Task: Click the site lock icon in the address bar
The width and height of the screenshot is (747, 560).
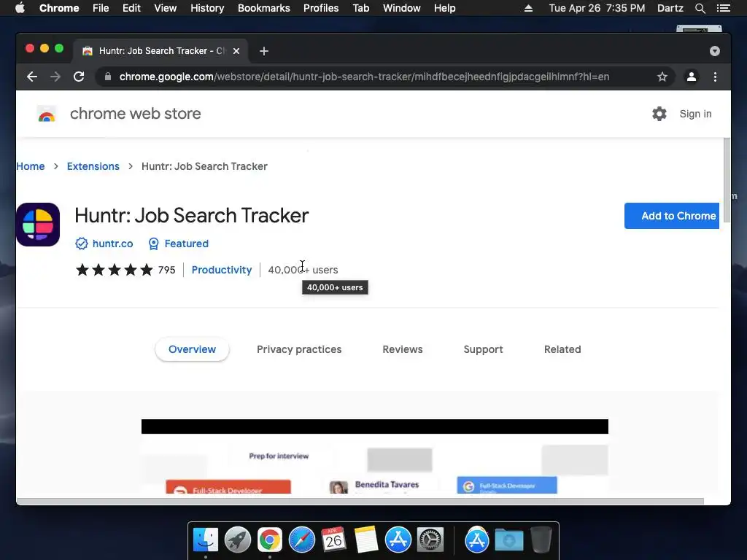Action: (x=108, y=77)
